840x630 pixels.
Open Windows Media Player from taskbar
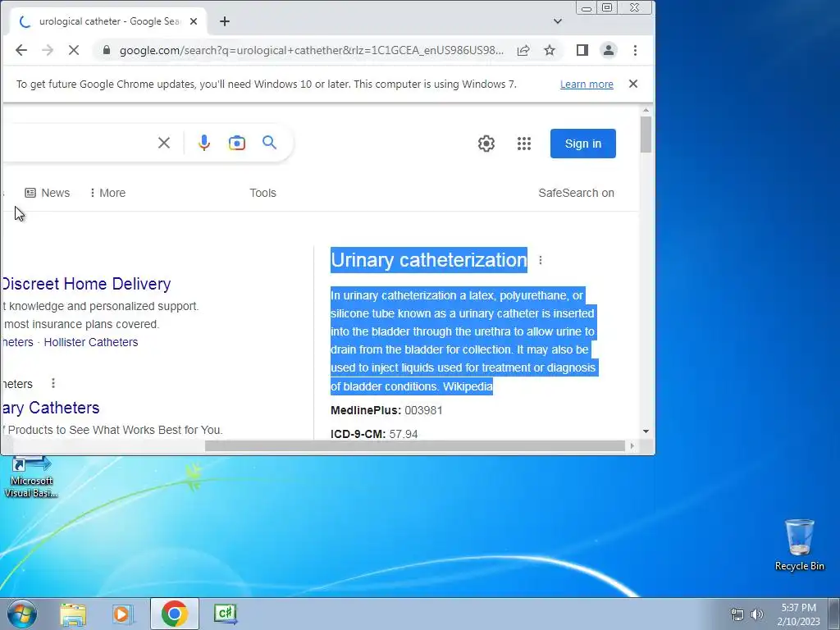pyautogui.click(x=123, y=614)
